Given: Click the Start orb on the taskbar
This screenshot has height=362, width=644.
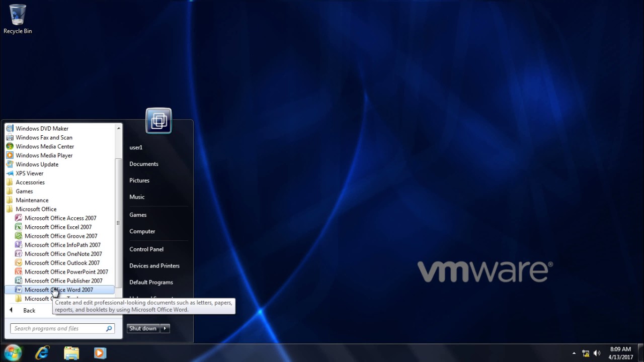Looking at the screenshot, I should pos(13,352).
